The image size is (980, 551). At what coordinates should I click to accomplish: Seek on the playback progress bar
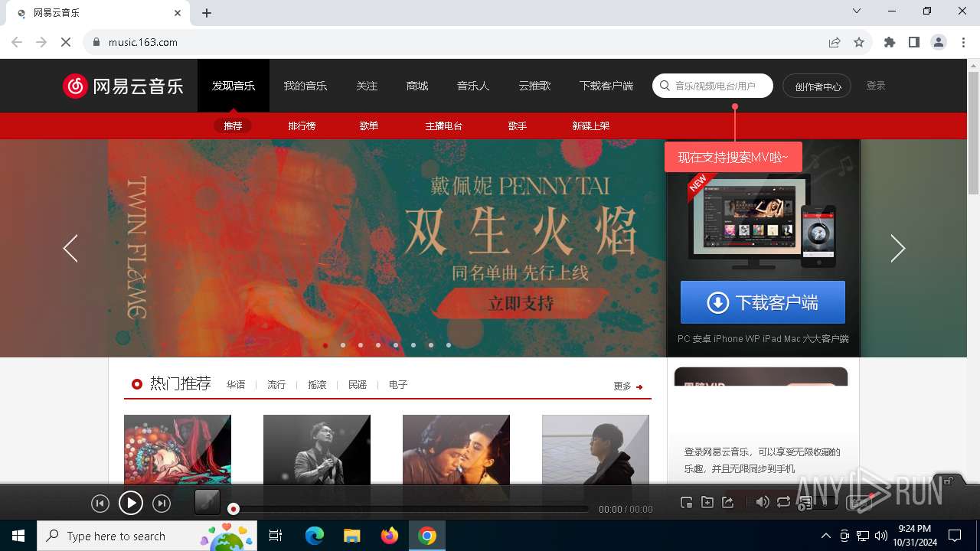tap(410, 509)
